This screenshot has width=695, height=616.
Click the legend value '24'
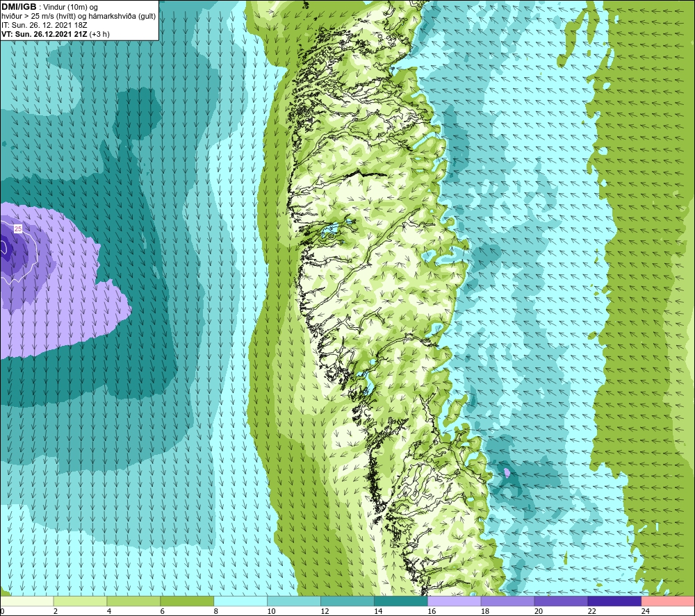[646, 611]
